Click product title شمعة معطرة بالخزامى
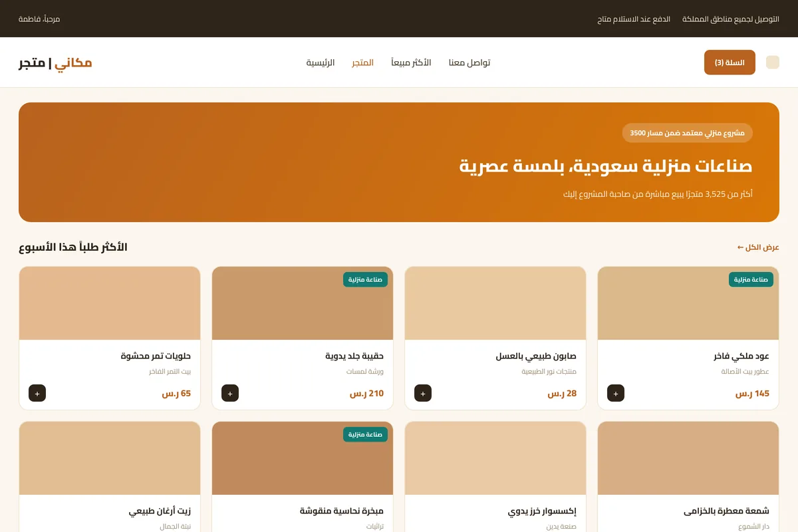The width and height of the screenshot is (798, 532). coord(726,511)
